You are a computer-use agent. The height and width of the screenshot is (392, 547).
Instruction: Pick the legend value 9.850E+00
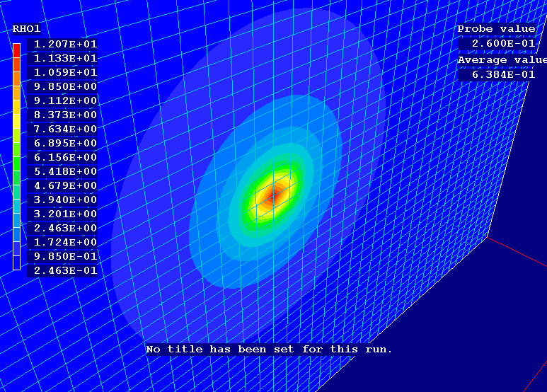[62, 86]
